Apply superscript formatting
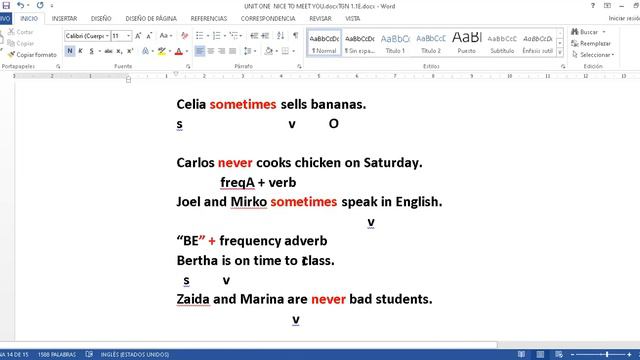 pos(130,51)
